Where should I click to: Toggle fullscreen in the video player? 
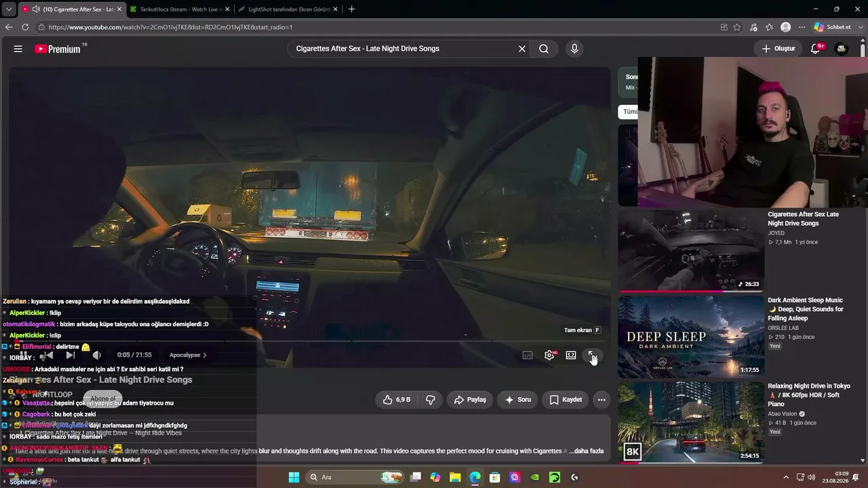tap(592, 355)
